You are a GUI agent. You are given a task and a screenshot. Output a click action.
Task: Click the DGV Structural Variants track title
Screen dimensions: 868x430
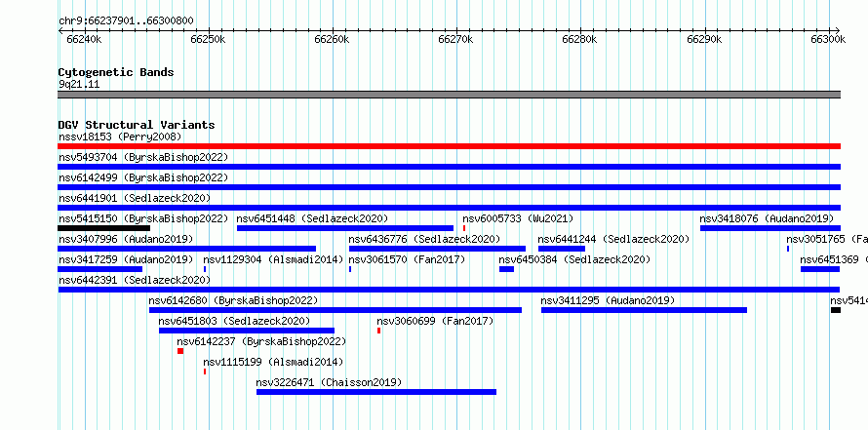(x=137, y=125)
